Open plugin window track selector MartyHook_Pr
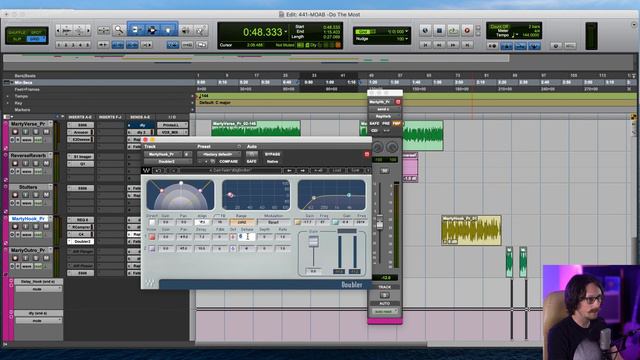The height and width of the screenshot is (360, 640). pos(162,154)
